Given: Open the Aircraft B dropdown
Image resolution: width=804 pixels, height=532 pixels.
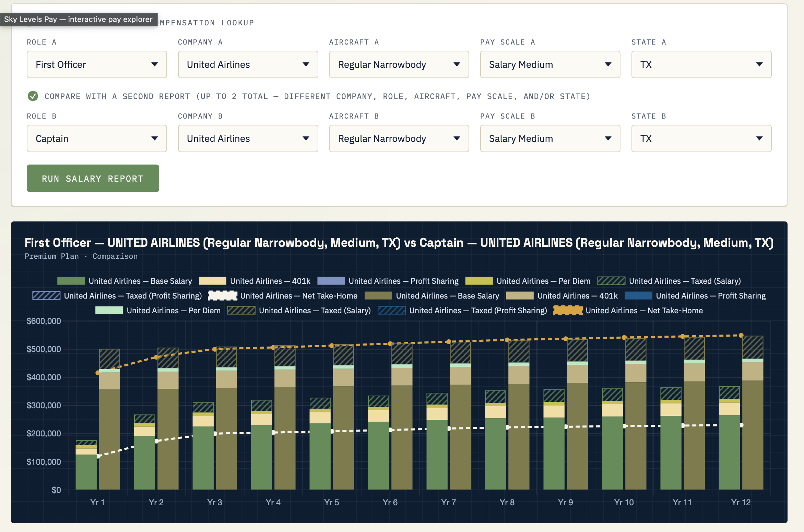Looking at the screenshot, I should point(399,138).
